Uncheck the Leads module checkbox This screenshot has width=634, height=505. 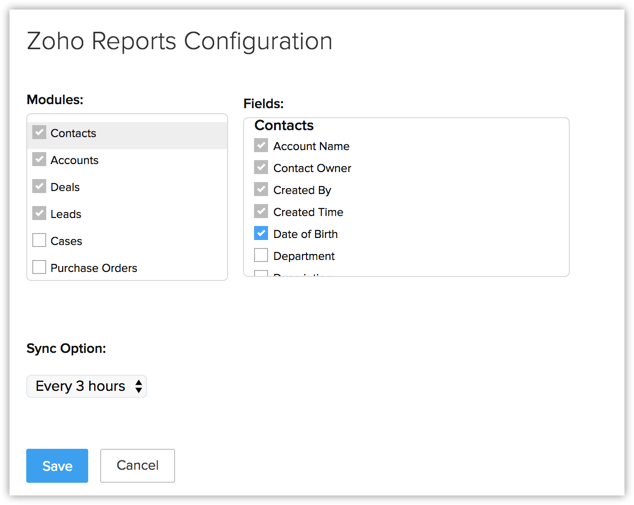click(x=39, y=214)
